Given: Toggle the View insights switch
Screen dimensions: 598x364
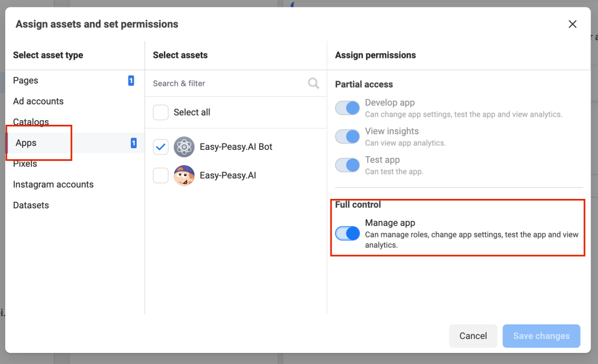Looking at the screenshot, I should [x=347, y=136].
